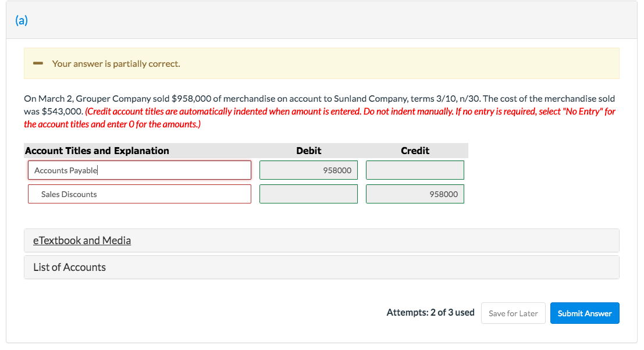Click the Credit column header
Image resolution: width=644 pixels, height=350 pixels.
(415, 151)
